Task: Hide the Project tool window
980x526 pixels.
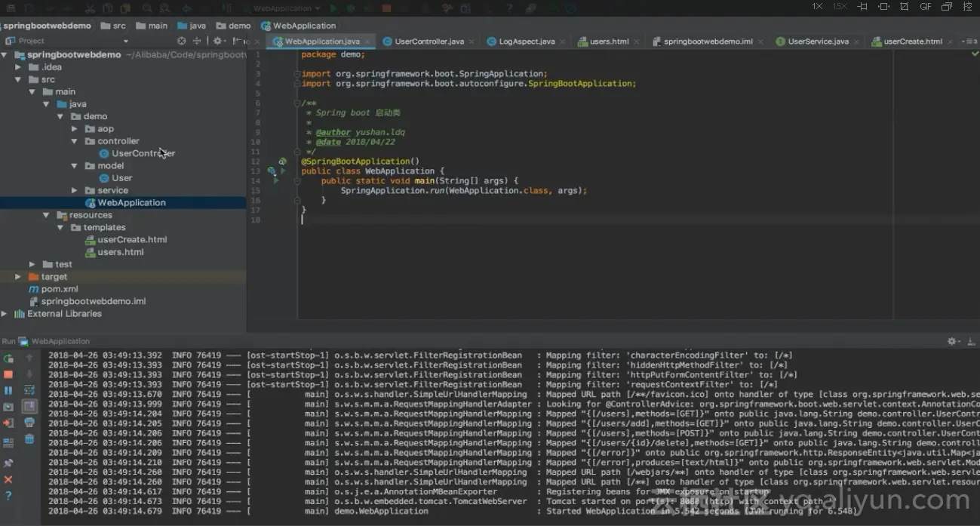Action: click(237, 41)
